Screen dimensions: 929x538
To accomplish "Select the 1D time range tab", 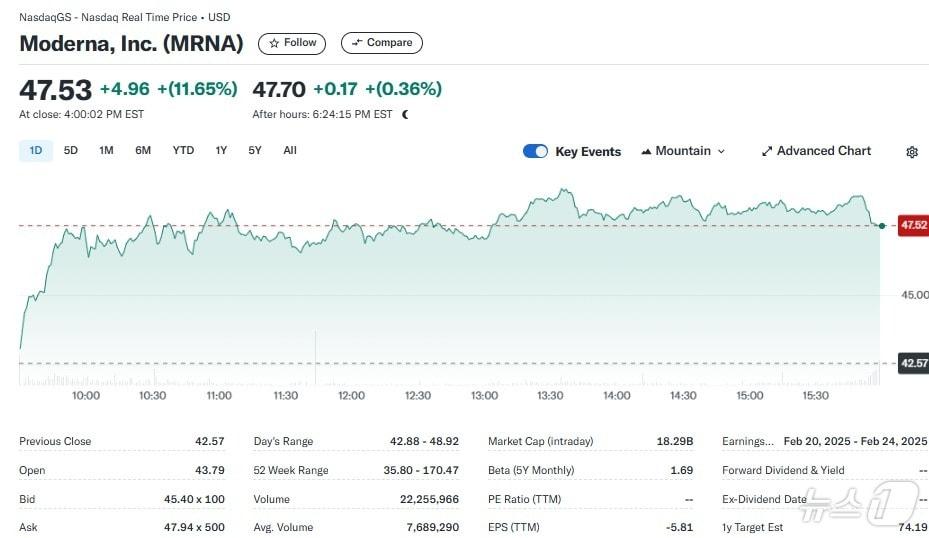I will tap(36, 151).
